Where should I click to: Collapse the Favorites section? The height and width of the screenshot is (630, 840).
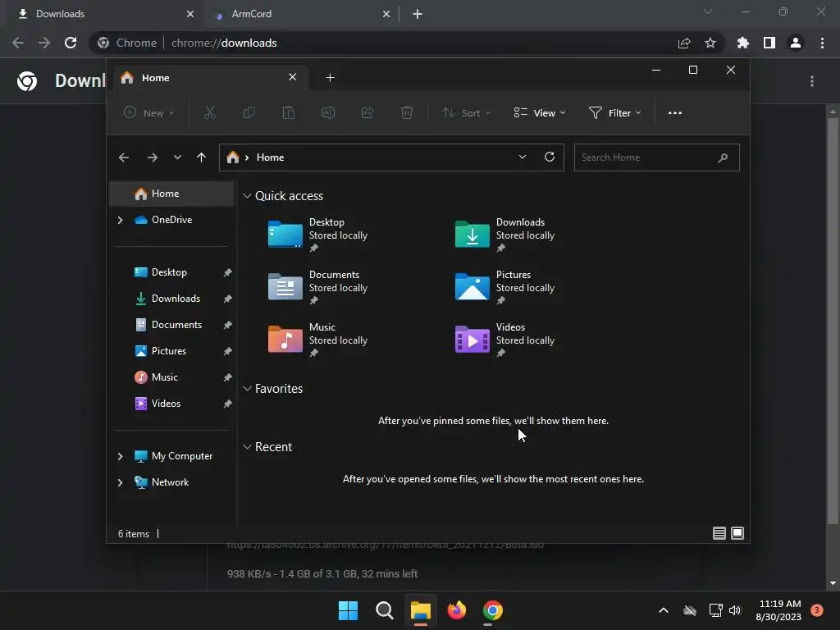[x=247, y=389]
